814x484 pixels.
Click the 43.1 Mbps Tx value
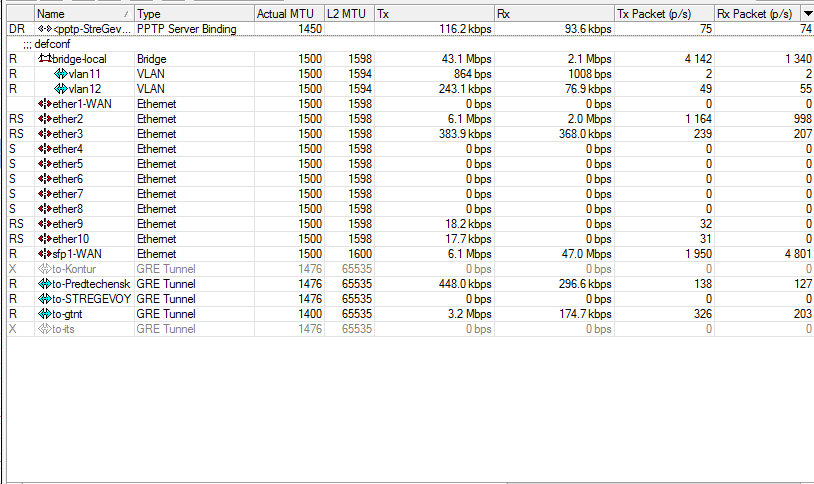[x=467, y=59]
